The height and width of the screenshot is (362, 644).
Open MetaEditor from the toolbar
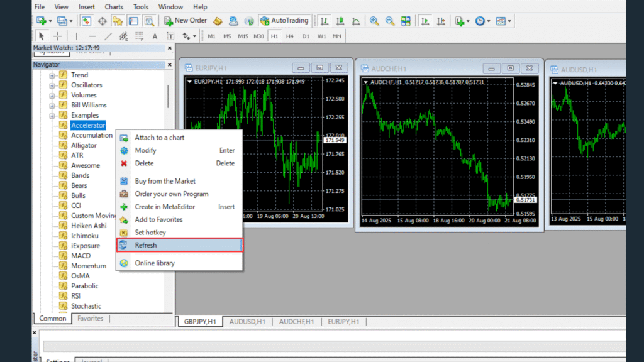click(218, 21)
